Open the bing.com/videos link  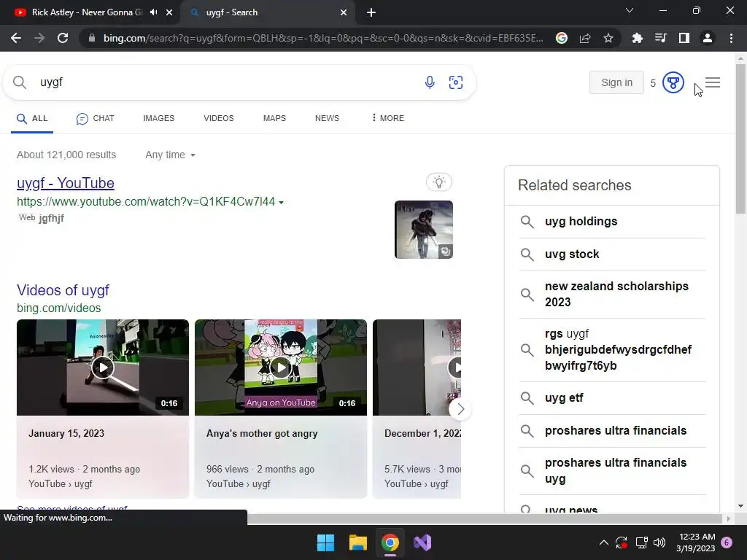click(x=58, y=308)
